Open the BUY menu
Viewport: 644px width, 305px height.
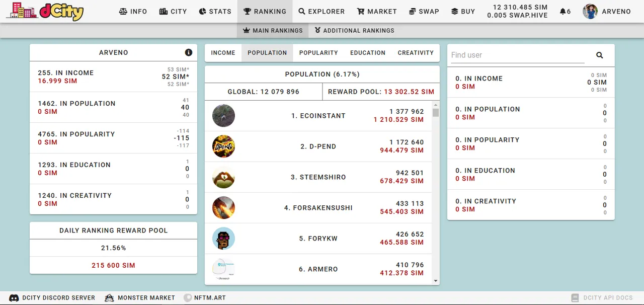[463, 11]
